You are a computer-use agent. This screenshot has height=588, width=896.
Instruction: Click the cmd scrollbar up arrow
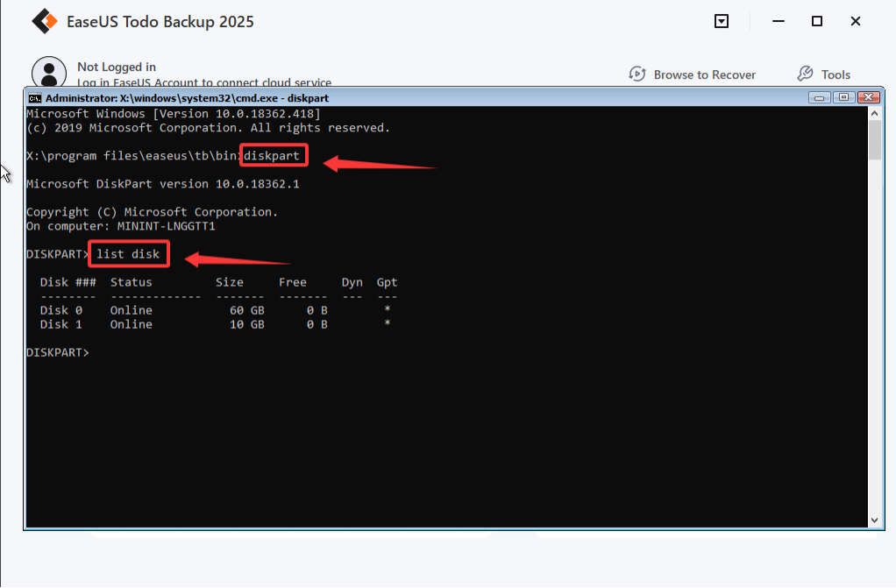[875, 113]
